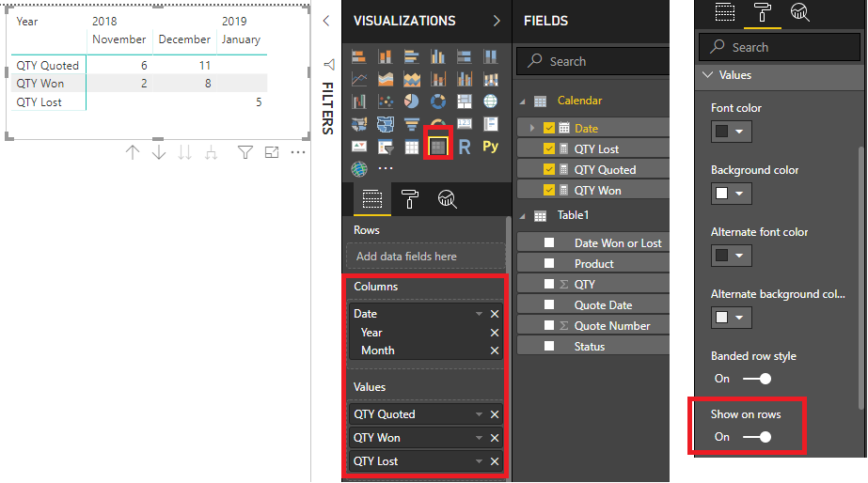Select the multi-row card visual
This screenshot has height=483, width=868.
click(x=491, y=124)
